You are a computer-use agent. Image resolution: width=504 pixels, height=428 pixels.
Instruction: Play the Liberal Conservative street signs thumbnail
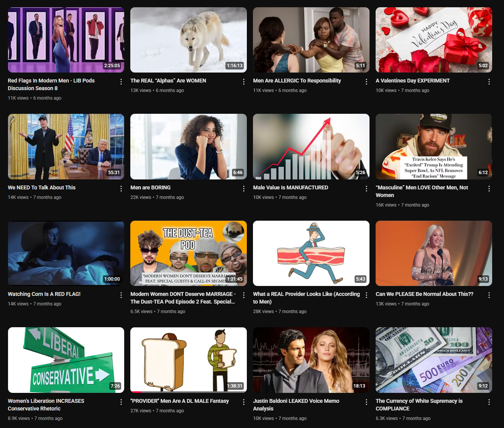66,360
